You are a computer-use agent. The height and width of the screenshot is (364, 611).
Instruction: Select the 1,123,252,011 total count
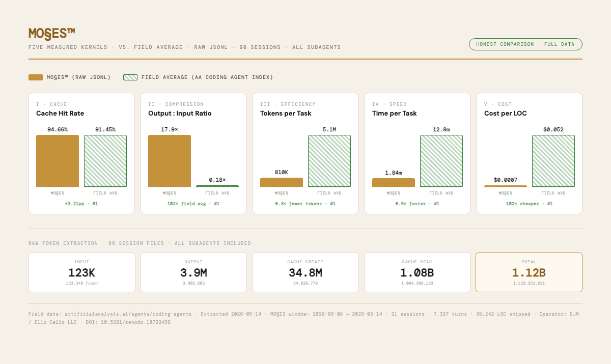529,283
